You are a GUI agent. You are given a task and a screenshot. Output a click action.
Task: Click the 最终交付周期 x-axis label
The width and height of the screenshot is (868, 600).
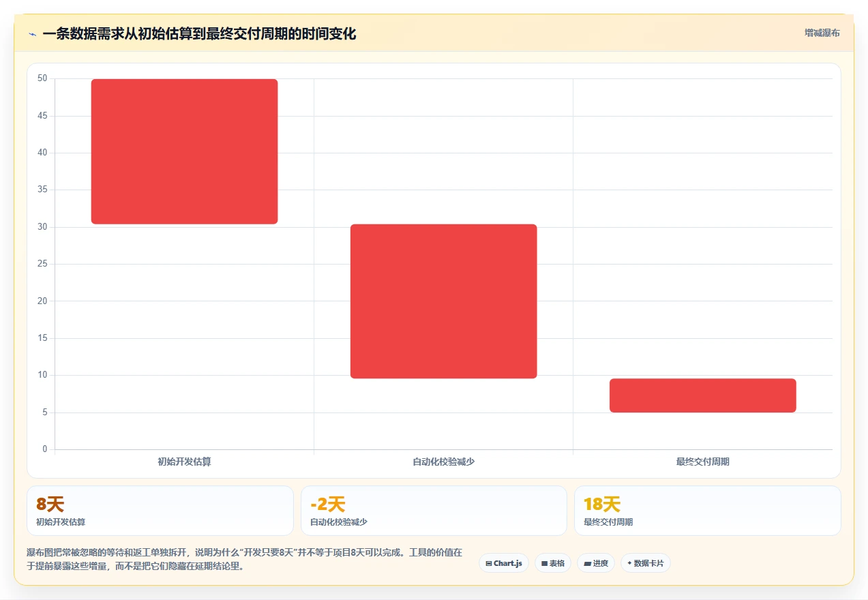[x=703, y=462]
